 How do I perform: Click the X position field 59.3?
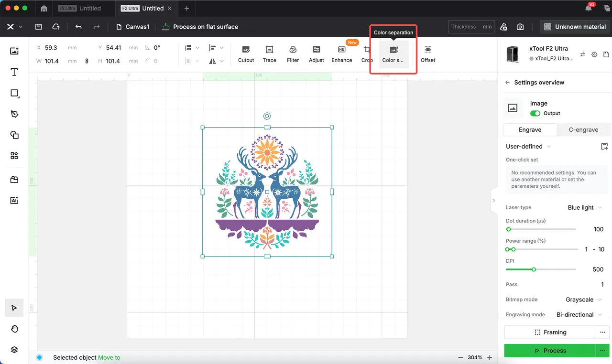click(x=57, y=48)
